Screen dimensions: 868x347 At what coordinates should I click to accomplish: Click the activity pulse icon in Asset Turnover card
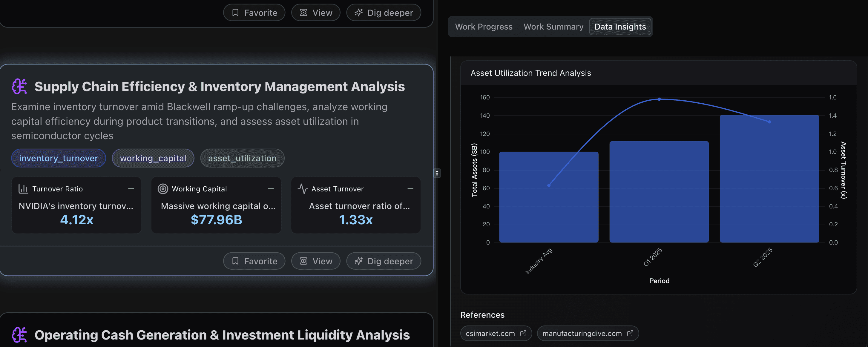[303, 189]
